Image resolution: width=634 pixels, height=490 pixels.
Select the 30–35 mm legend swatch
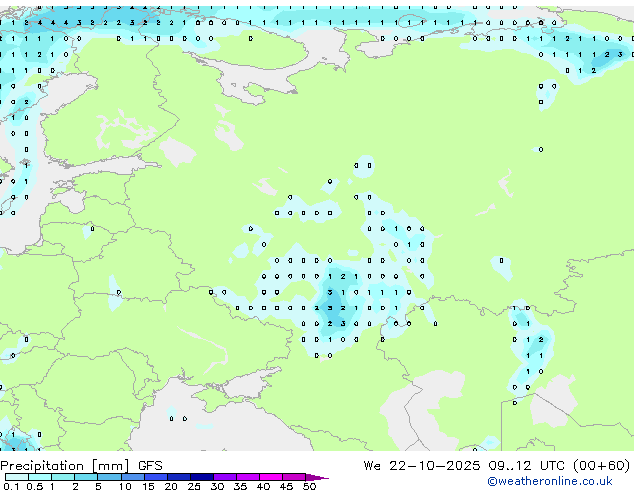click(x=225, y=477)
